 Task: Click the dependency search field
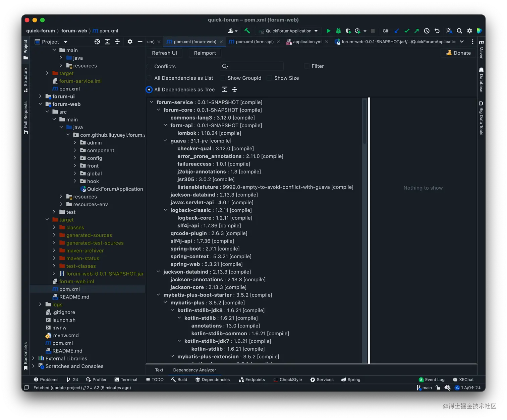coord(251,66)
